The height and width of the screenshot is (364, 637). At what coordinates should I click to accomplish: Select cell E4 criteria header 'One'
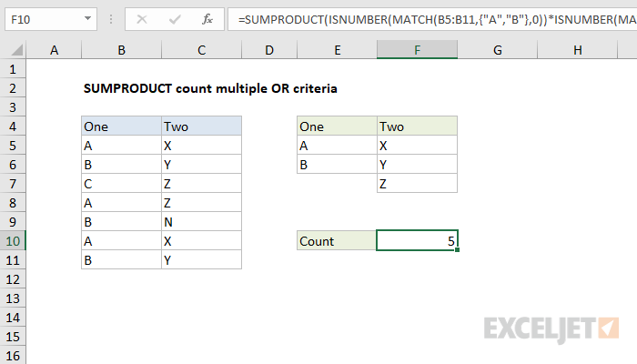pos(338,126)
